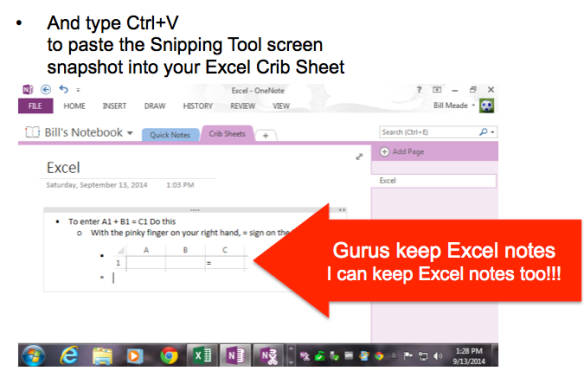
Task: Click the note container top handle dots
Action: tap(195, 210)
